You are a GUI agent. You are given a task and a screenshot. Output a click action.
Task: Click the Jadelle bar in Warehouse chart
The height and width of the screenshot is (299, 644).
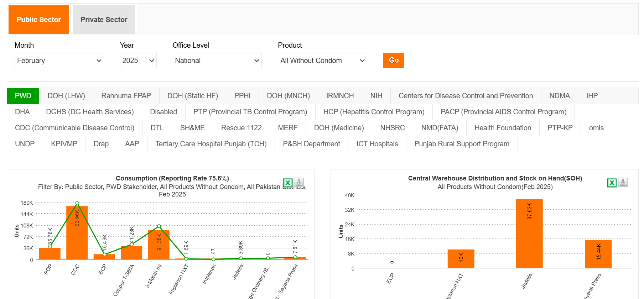[529, 235]
